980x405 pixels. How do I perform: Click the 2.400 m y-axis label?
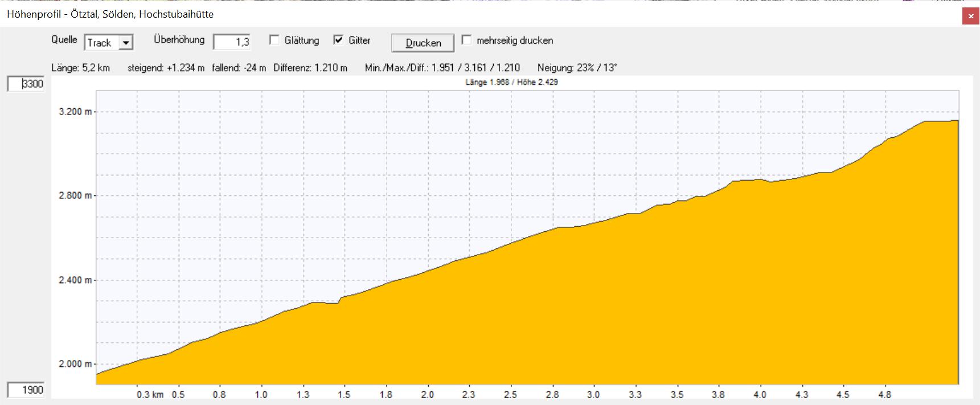click(75, 280)
